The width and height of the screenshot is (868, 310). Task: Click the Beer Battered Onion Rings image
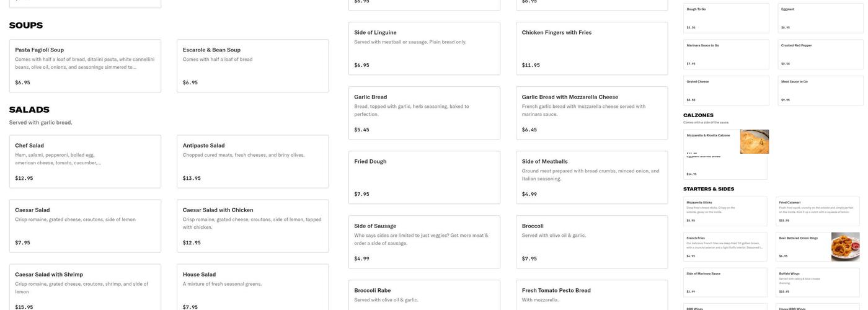click(845, 247)
